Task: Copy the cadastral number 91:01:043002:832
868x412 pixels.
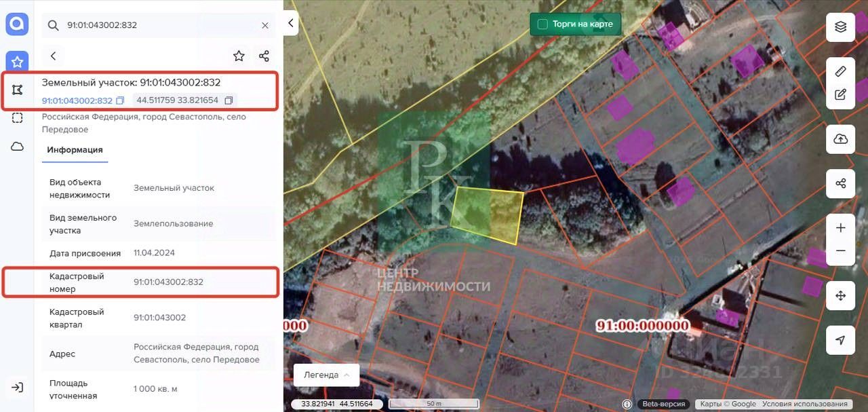Action: pos(120,100)
